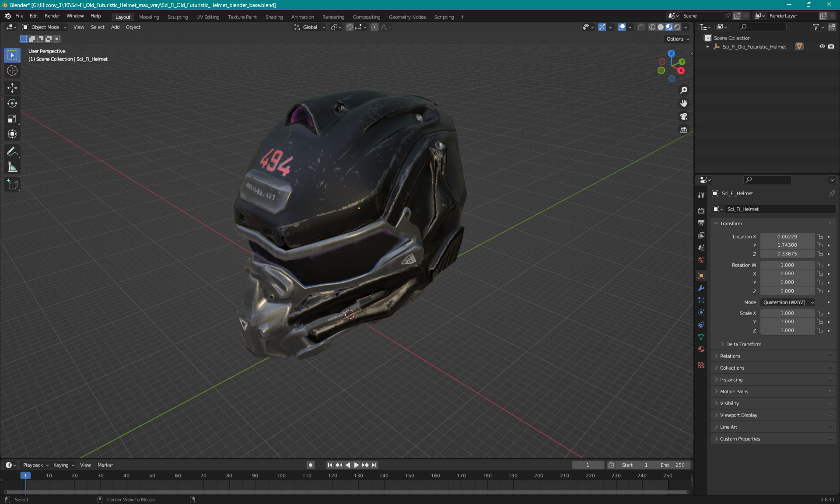This screenshot has height=504, width=840.
Task: Click the pan view hand icon
Action: click(x=684, y=103)
